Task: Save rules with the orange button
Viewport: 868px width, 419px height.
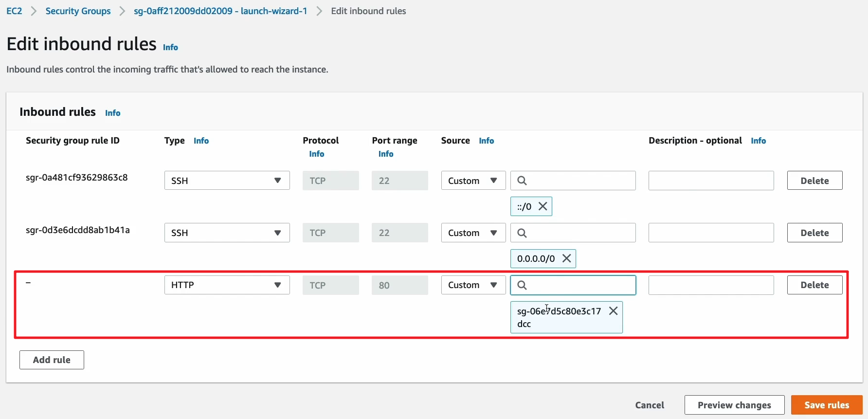Action: coord(826,405)
